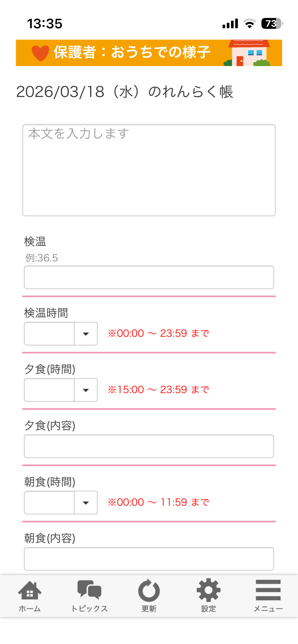Focus the 本文を入力します text area
This screenshot has width=298, height=644.
(149, 170)
